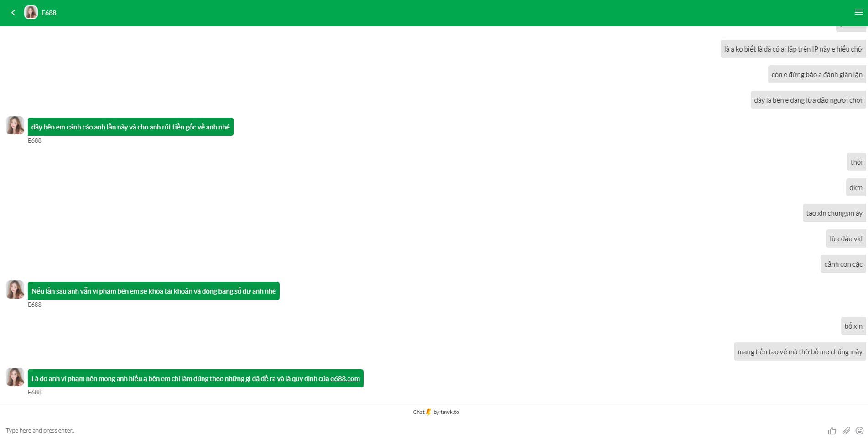The width and height of the screenshot is (868, 439).
Task: Attach a file using the paperclip icon
Action: [846, 431]
